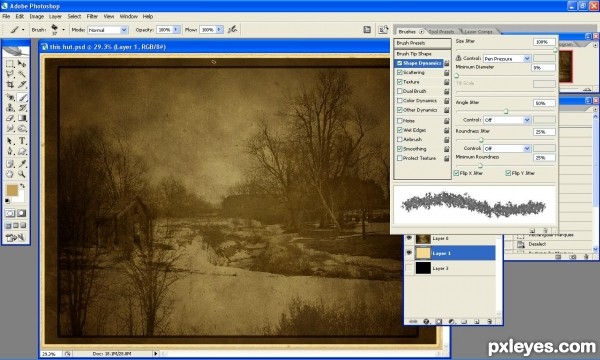
Task: Open the Layer menu
Action: tap(55, 16)
